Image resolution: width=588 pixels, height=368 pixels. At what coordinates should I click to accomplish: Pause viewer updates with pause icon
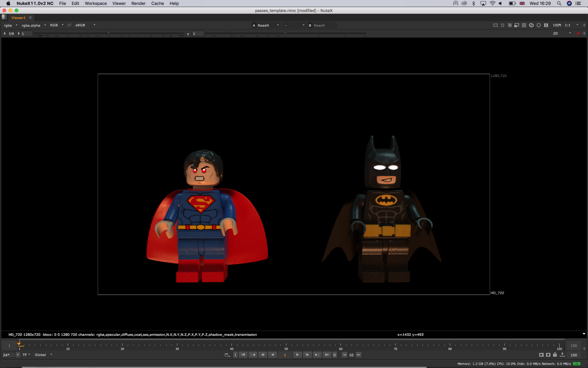pyautogui.click(x=546, y=25)
